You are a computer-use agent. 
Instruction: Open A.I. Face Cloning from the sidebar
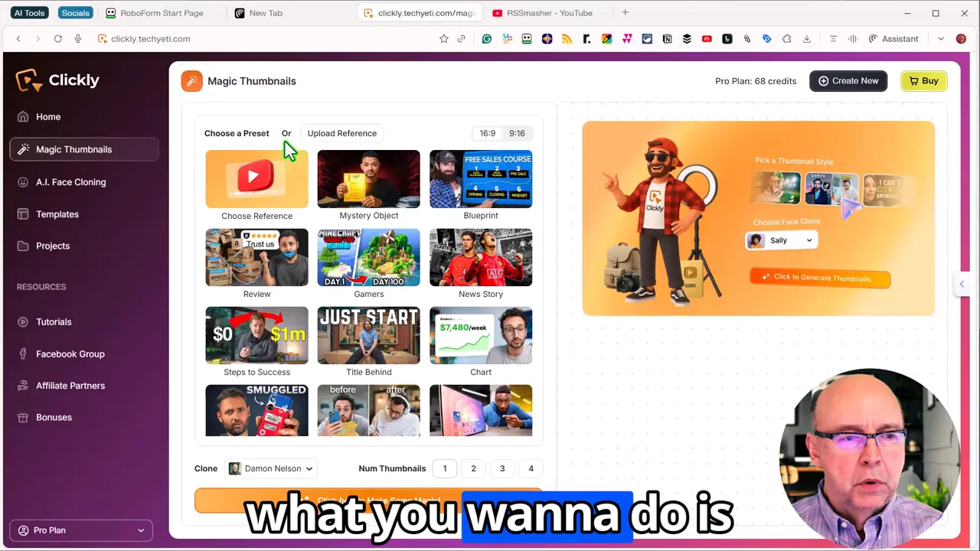pyautogui.click(x=23, y=182)
